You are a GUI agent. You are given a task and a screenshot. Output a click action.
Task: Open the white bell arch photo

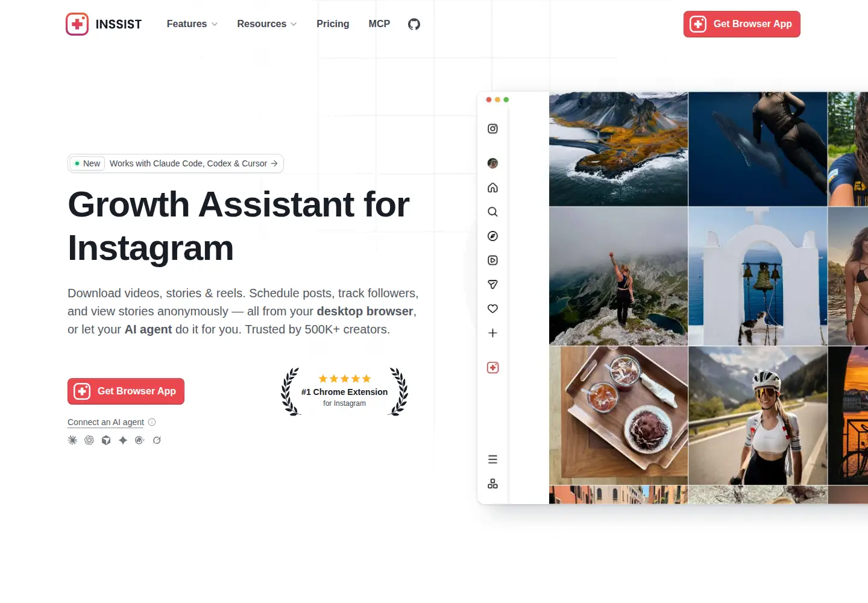(758, 276)
